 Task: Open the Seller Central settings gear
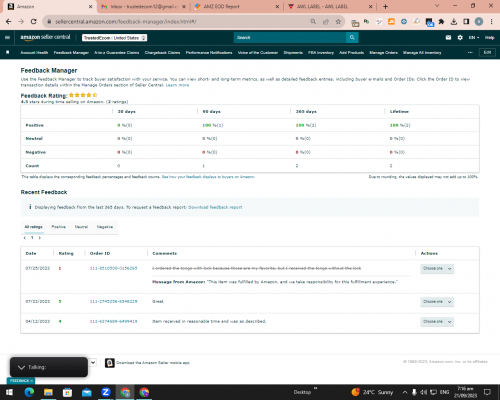point(460,38)
